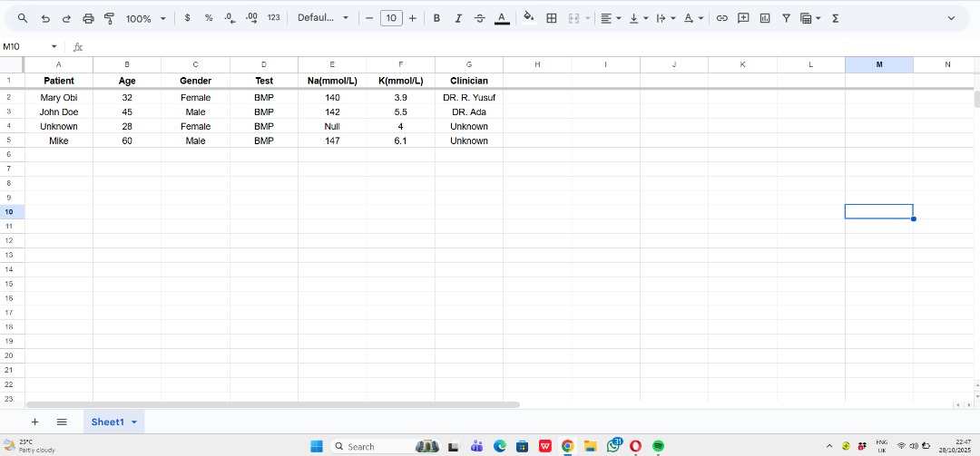
Task: Open the 123 more formats menu
Action: [274, 18]
